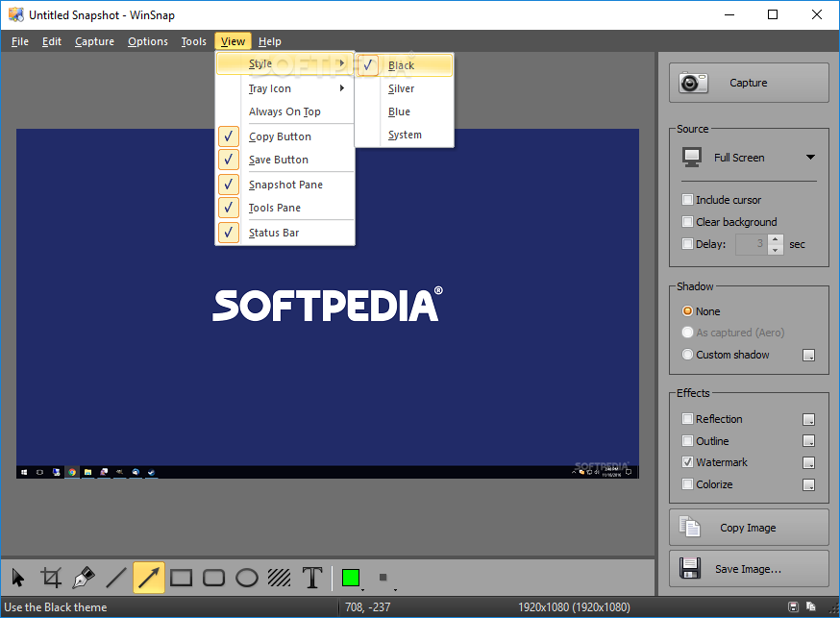Screen dimensions: 840x618
Task: Enable Clear background checkbox
Action: (687, 222)
